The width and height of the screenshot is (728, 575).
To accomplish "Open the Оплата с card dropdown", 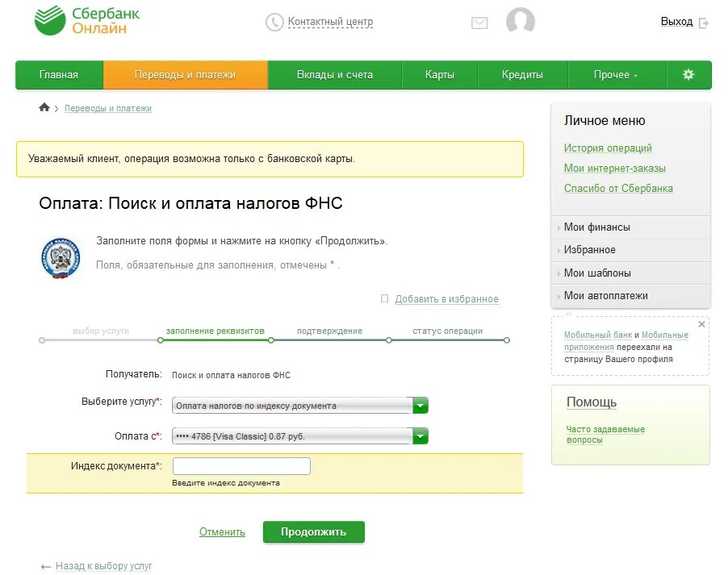I will [300, 436].
